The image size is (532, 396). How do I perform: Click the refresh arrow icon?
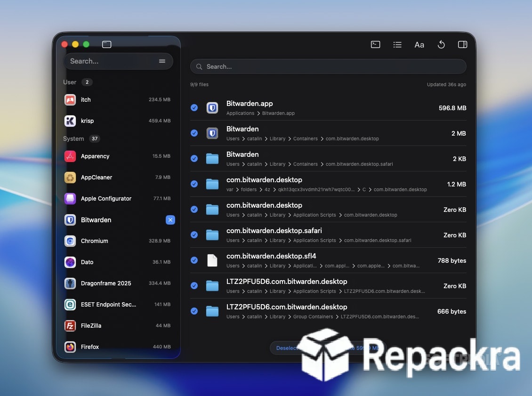click(x=441, y=44)
